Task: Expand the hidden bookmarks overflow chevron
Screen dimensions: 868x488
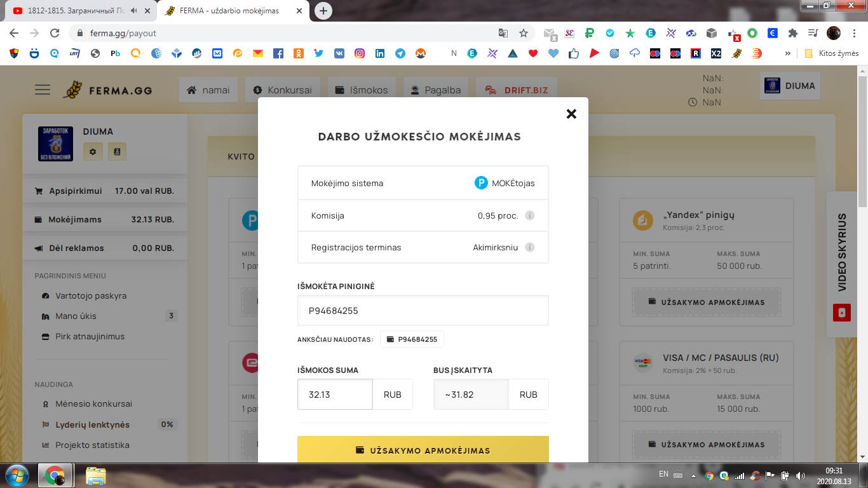Action: click(788, 53)
